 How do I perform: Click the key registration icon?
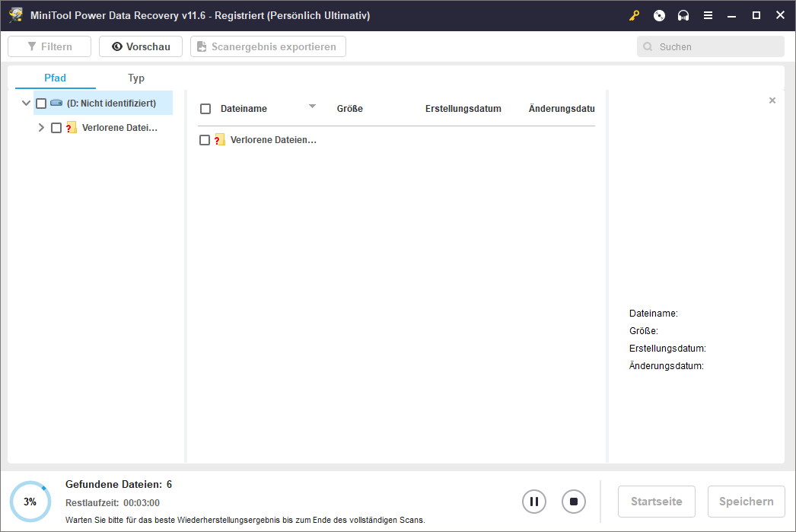coord(634,15)
